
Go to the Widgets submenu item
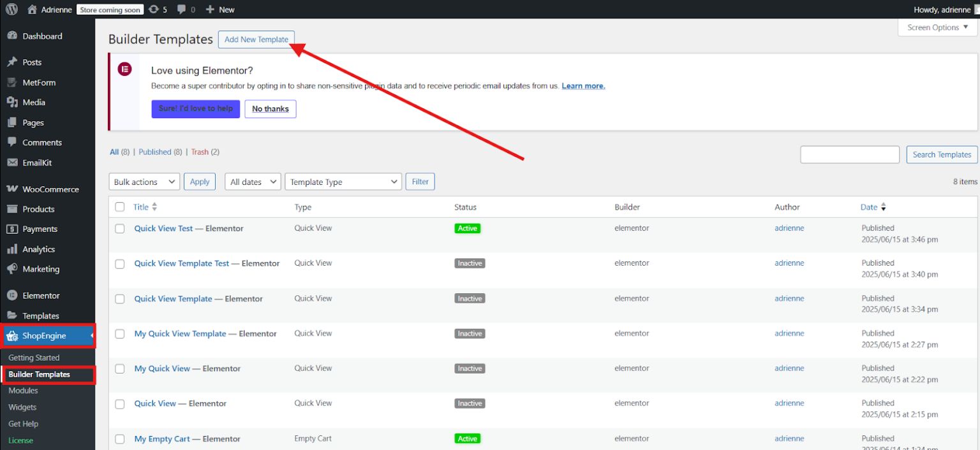tap(22, 407)
